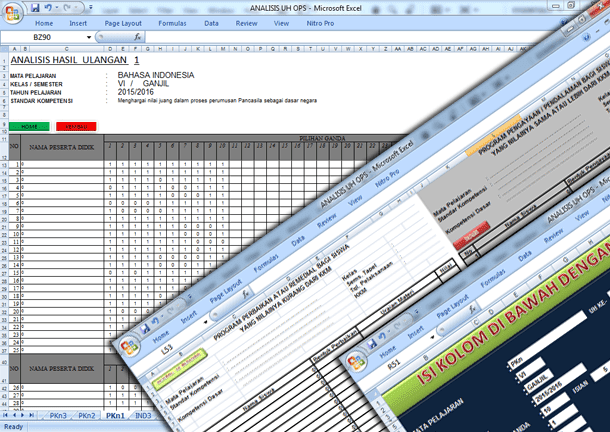Viewport: 610px width, 432px height.
Task: Select cell reading 'BAHASA INDONESIA'
Action: click(x=156, y=75)
